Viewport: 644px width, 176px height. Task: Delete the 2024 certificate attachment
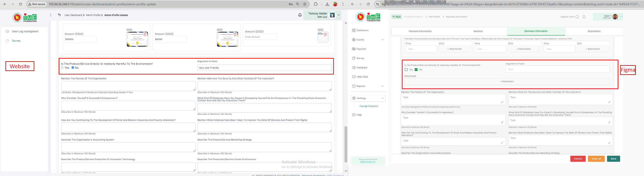pyautogui.click(x=145, y=35)
